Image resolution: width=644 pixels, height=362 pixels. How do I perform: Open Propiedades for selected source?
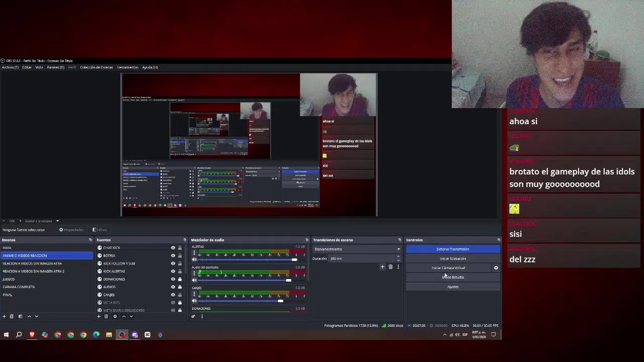pyautogui.click(x=71, y=230)
